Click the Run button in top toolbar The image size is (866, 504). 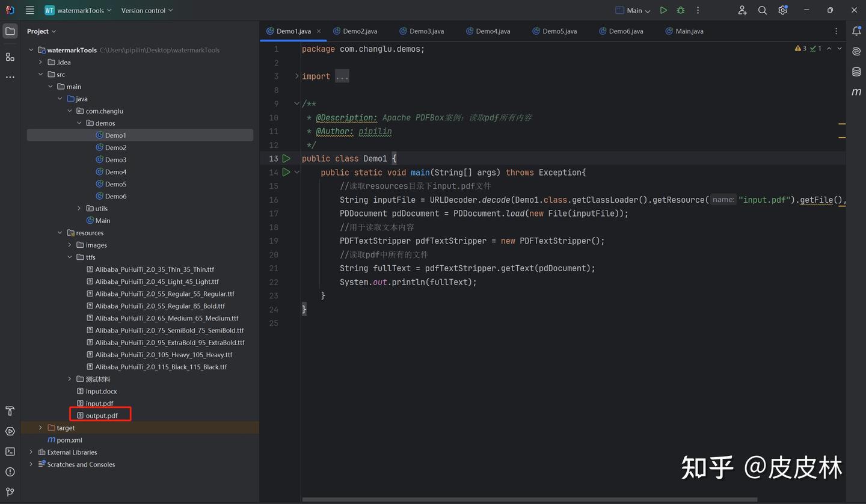pyautogui.click(x=663, y=10)
